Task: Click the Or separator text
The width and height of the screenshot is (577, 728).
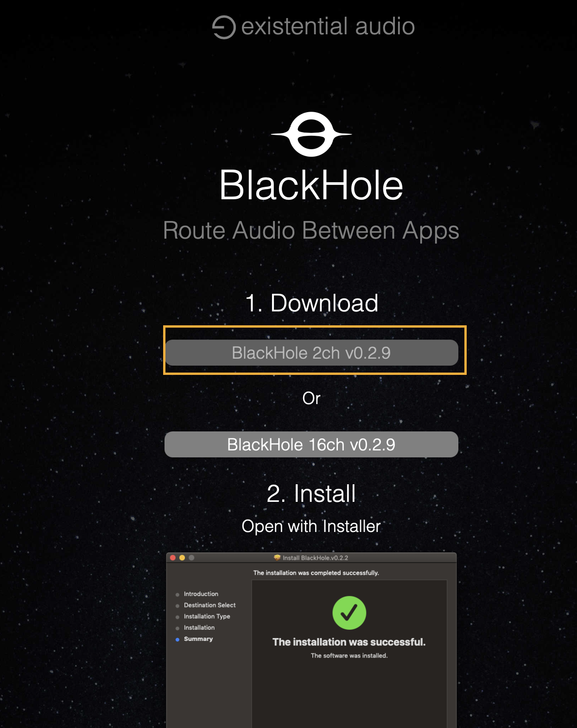Action: point(311,399)
